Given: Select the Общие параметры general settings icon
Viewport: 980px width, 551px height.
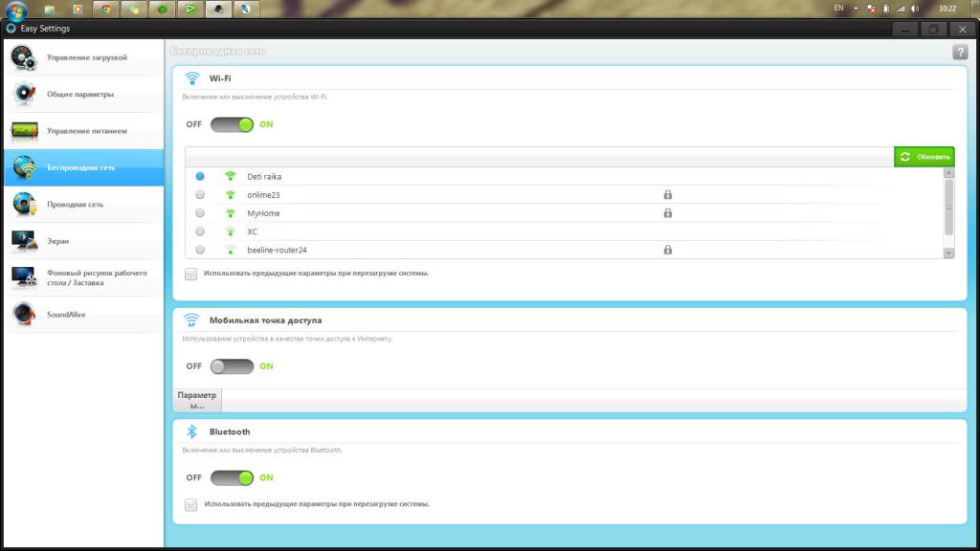Looking at the screenshot, I should [x=24, y=94].
